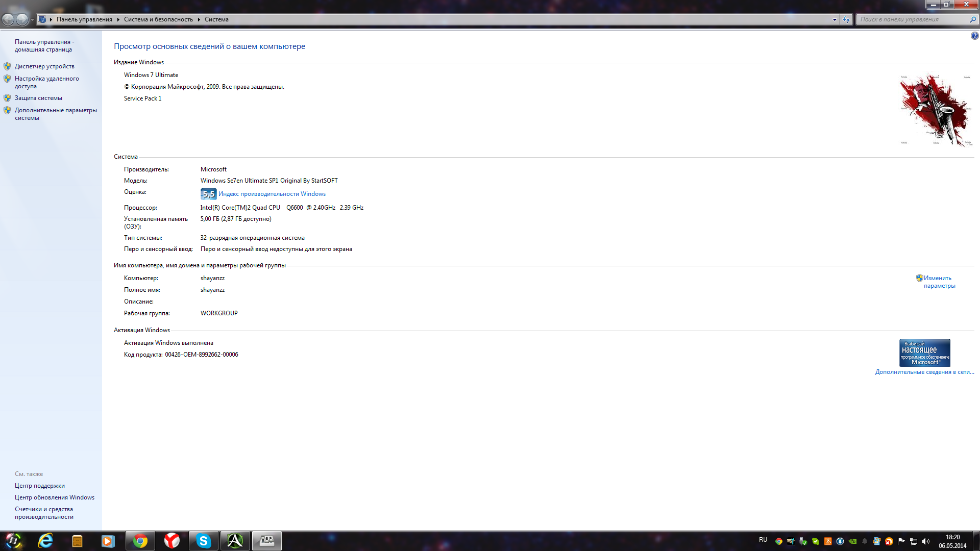Open recent pages dropdown beside Forward
The image size is (980, 551).
tap(32, 20)
